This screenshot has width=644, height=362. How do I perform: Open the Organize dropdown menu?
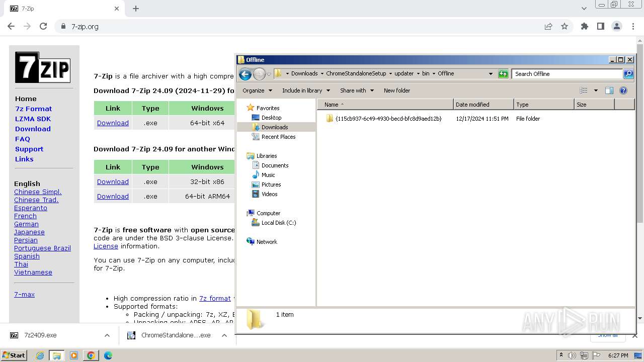257,90
